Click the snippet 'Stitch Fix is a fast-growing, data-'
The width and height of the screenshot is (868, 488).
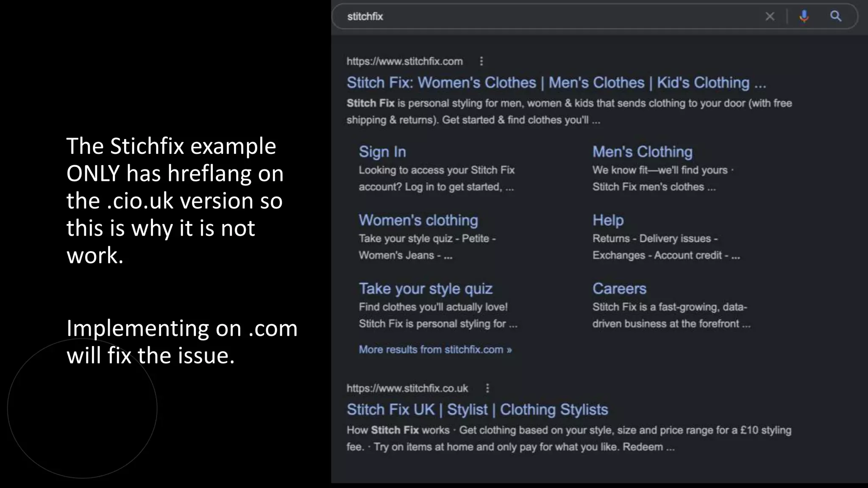[671, 316]
